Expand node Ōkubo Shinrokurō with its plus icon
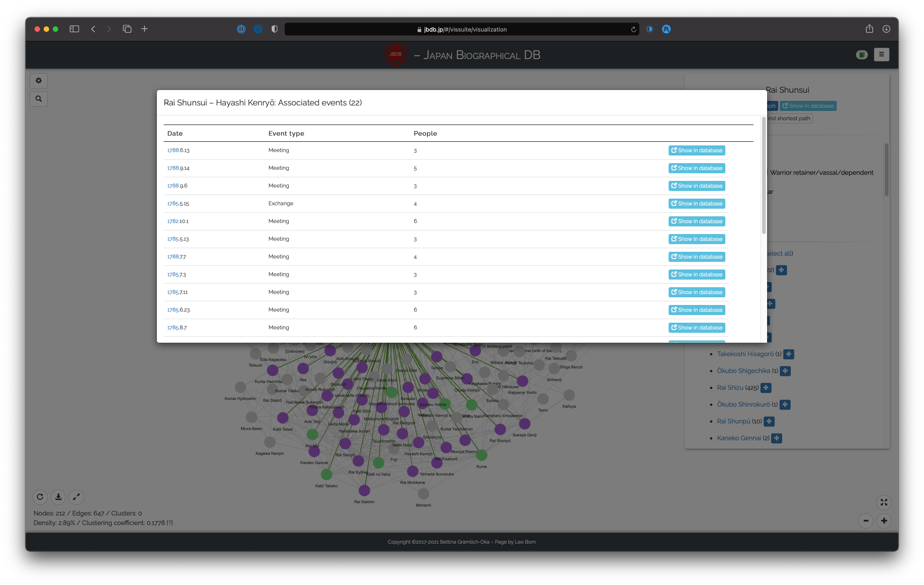Image resolution: width=924 pixels, height=585 pixels. point(785,405)
